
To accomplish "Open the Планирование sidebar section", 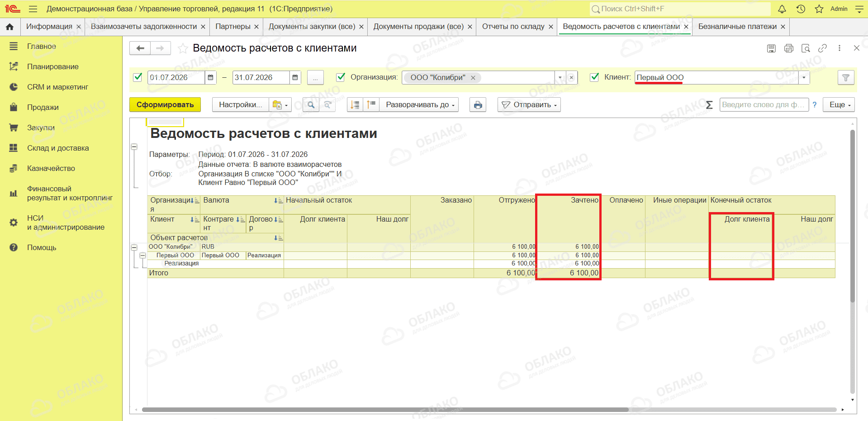I will pyautogui.click(x=52, y=66).
